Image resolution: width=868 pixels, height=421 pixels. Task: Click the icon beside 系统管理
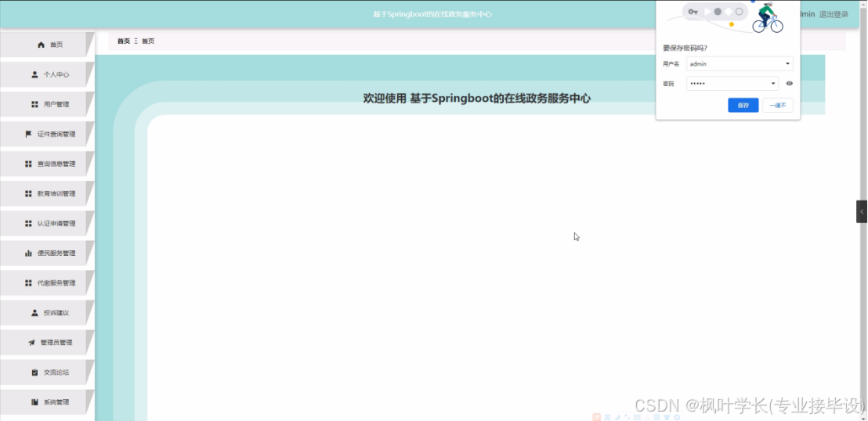click(x=35, y=402)
